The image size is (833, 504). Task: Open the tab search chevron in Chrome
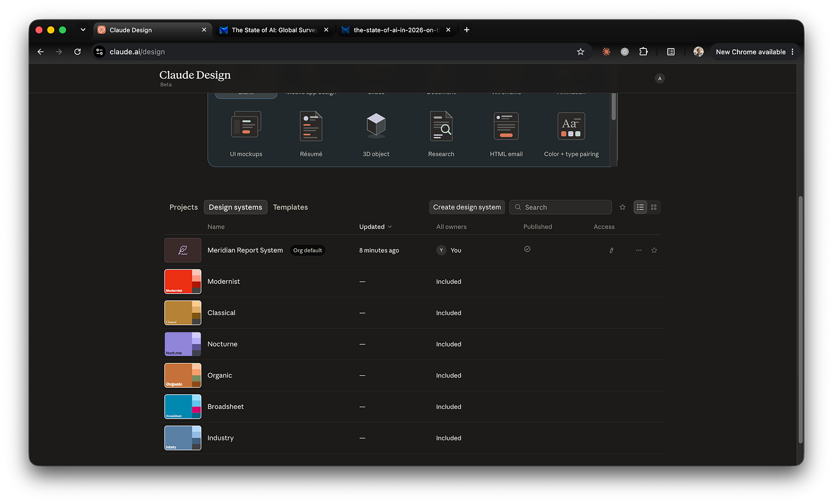pyautogui.click(x=83, y=30)
